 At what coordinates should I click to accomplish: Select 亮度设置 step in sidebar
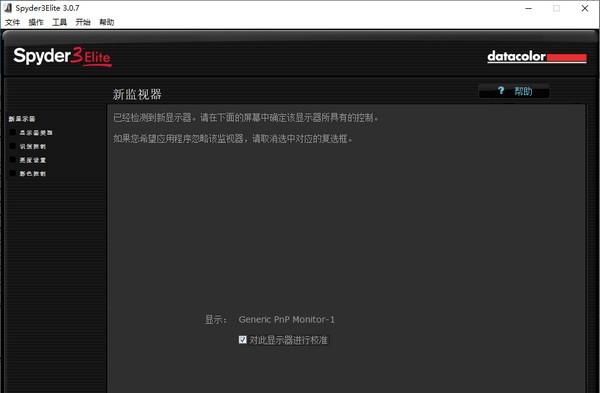tap(33, 160)
